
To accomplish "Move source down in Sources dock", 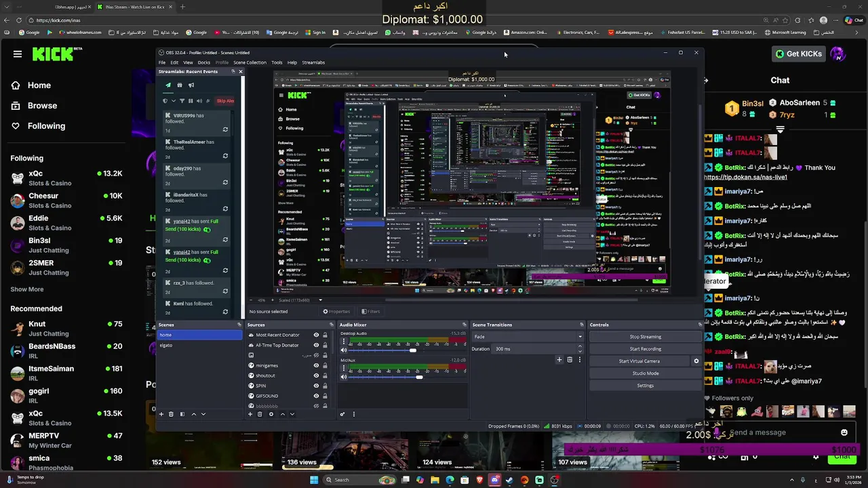I will click(x=292, y=414).
